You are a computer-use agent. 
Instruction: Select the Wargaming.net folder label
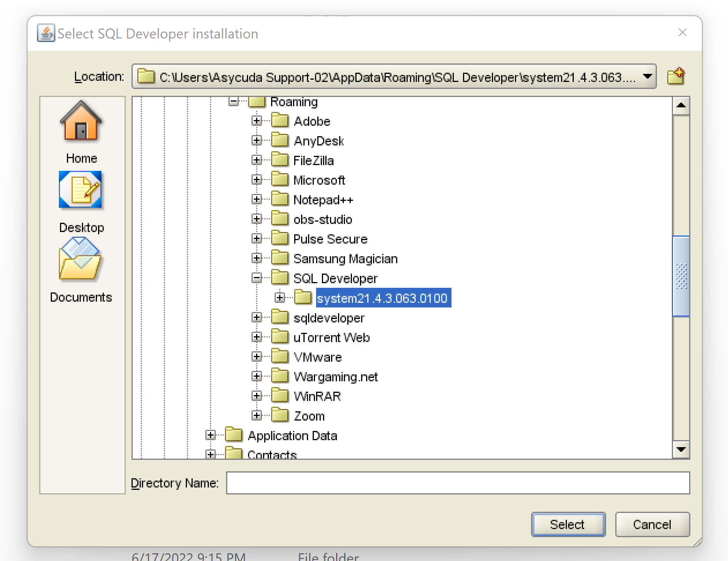336,377
